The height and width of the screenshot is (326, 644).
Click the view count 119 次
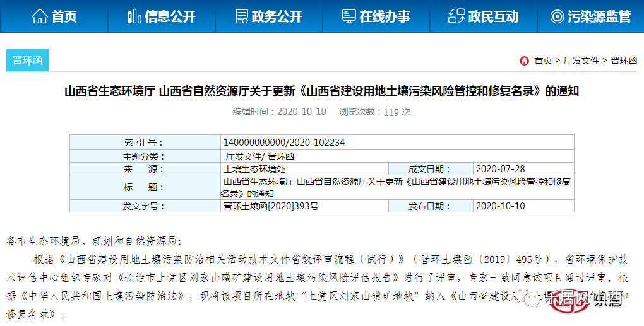(374, 112)
